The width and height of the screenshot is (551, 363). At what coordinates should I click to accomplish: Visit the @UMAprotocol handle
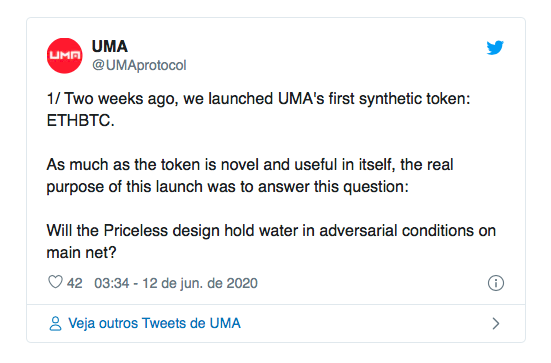click(139, 65)
